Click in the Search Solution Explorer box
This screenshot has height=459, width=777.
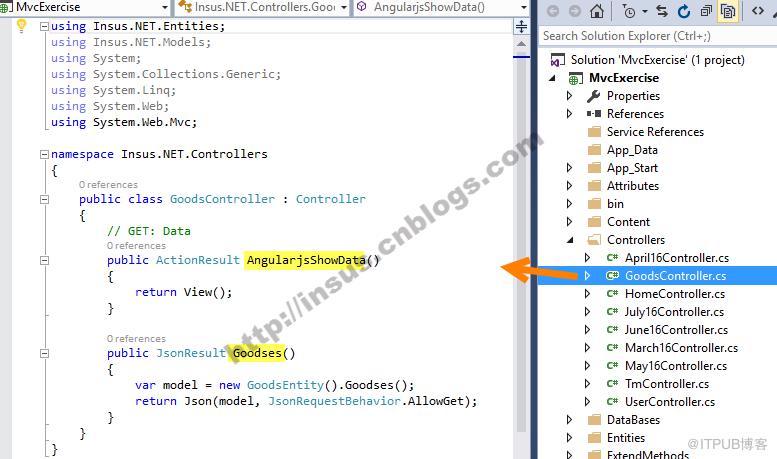pyautogui.click(x=658, y=36)
